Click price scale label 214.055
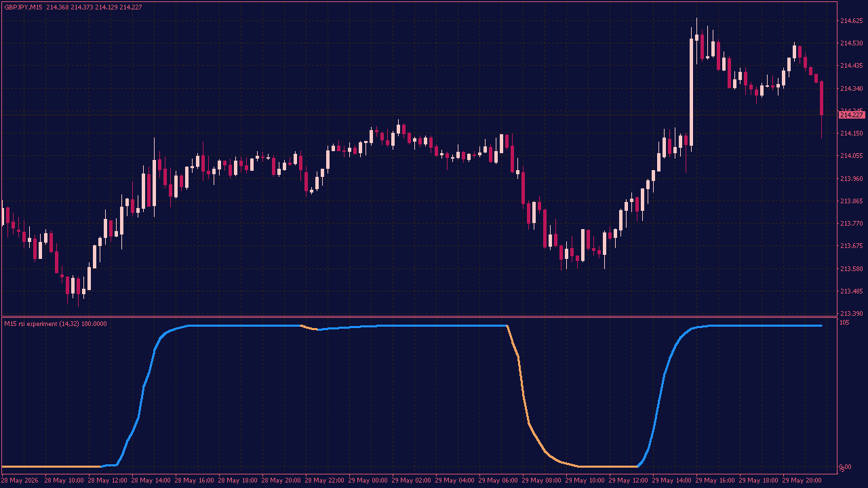This screenshot has width=868, height=488. tap(851, 156)
